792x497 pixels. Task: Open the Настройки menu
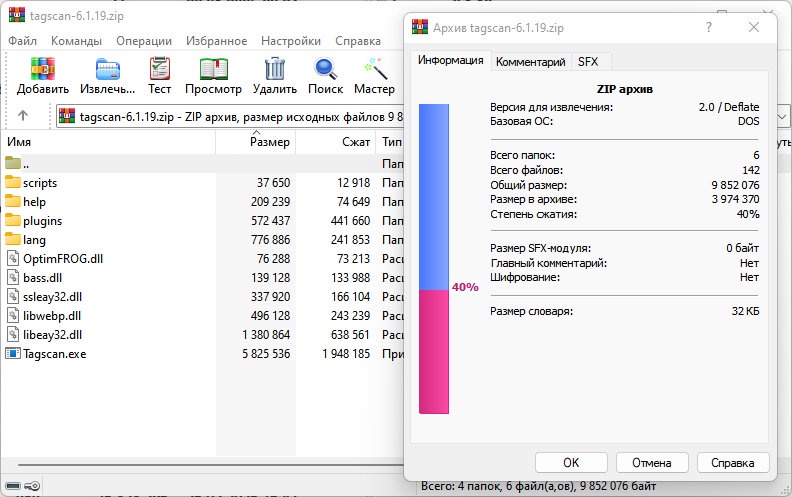tap(290, 41)
